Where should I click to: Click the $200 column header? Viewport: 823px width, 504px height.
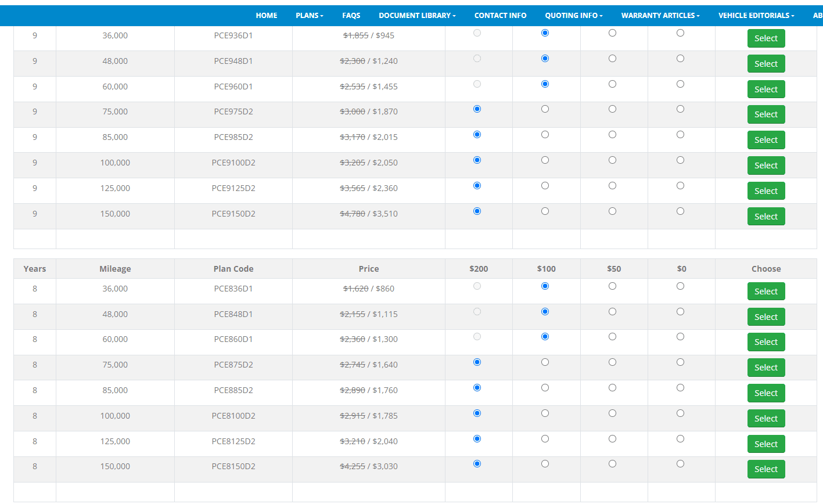[x=479, y=269]
